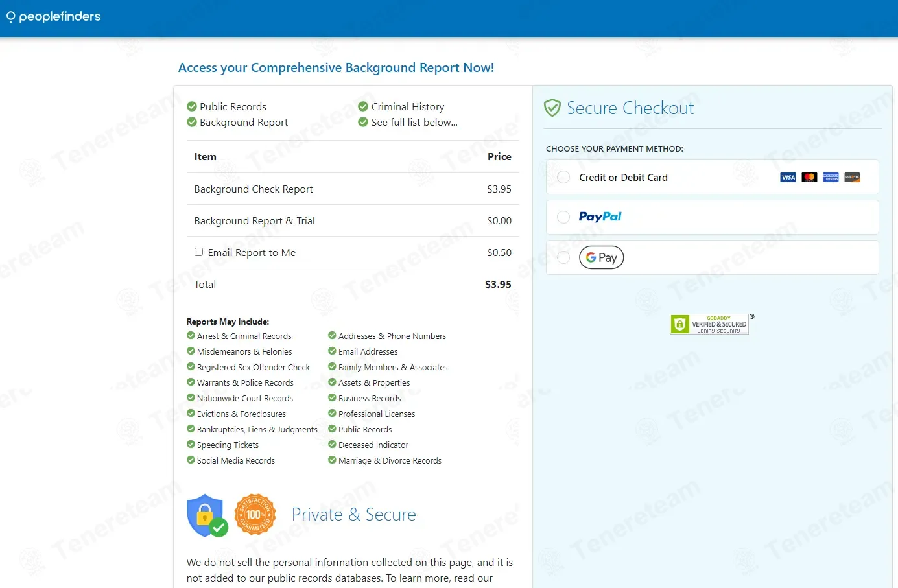Click the Assets & Properties entry

click(x=374, y=383)
